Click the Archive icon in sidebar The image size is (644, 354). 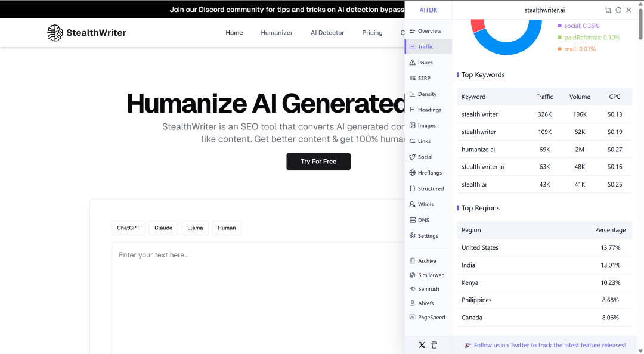coord(413,261)
